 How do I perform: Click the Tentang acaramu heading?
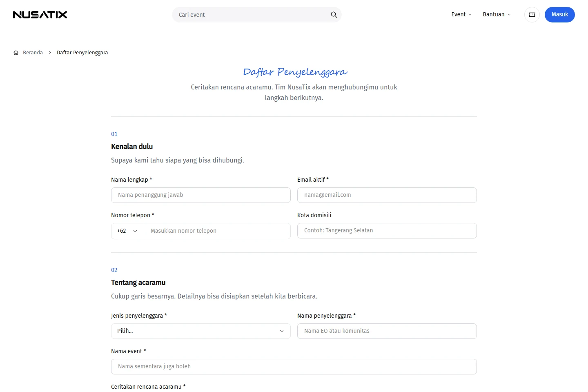coord(138,283)
